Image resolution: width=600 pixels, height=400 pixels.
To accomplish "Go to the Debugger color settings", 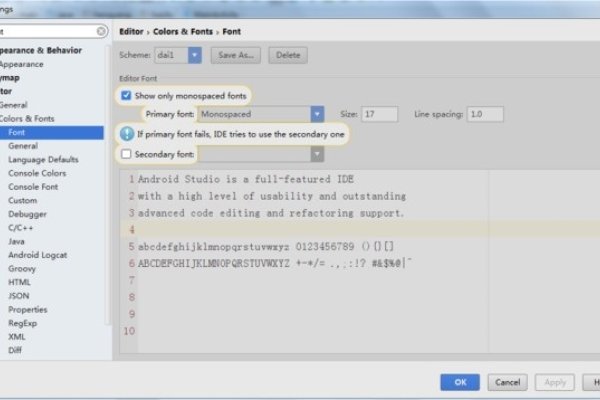I will [27, 214].
